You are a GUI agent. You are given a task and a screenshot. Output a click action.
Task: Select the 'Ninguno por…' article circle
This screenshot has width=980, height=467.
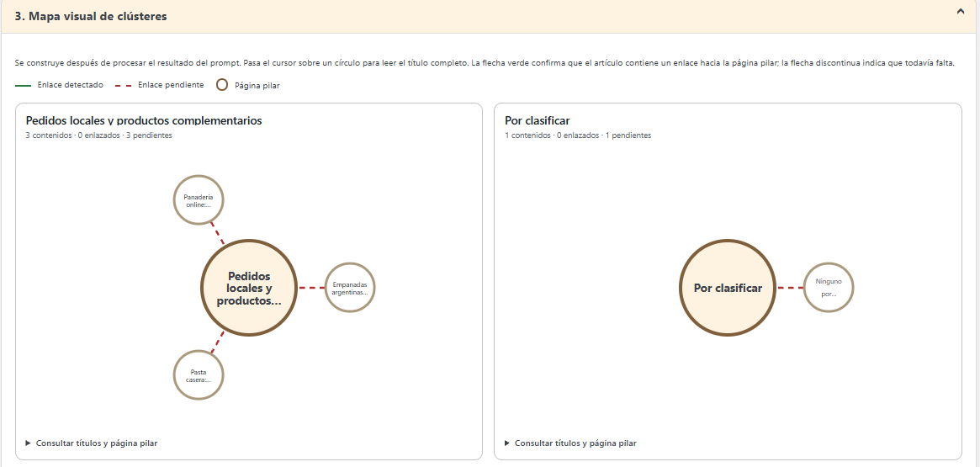tap(828, 288)
